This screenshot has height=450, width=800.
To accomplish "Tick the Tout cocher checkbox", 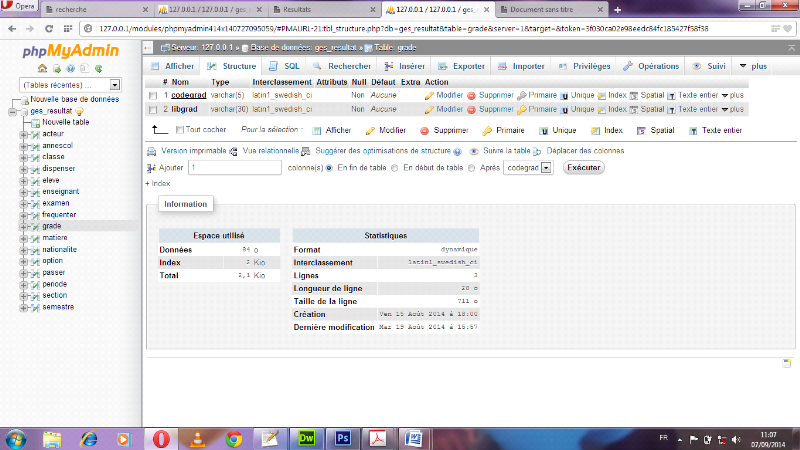I will 180,130.
